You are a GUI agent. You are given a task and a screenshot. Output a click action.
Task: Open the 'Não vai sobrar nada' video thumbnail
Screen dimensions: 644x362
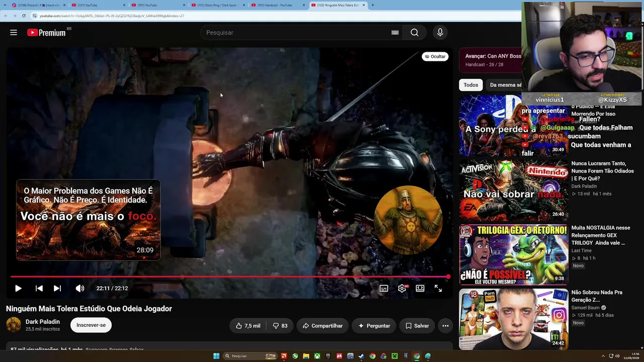pyautogui.click(x=513, y=191)
